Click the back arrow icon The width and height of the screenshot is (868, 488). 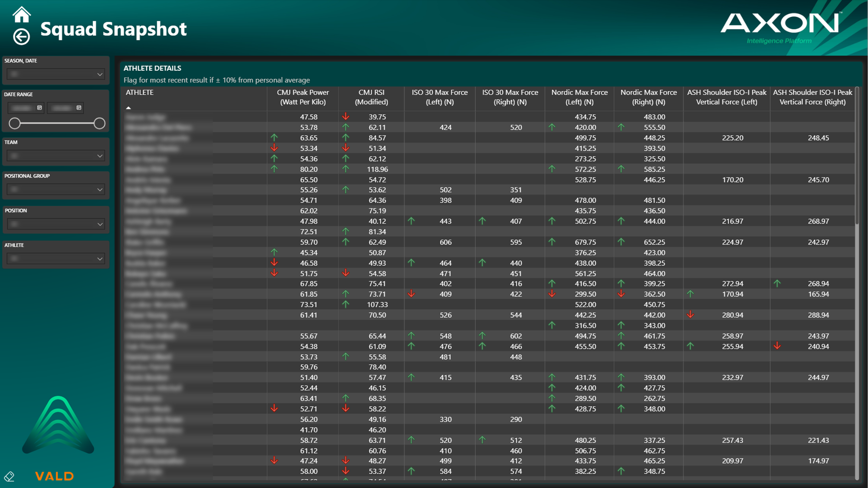[x=22, y=36]
